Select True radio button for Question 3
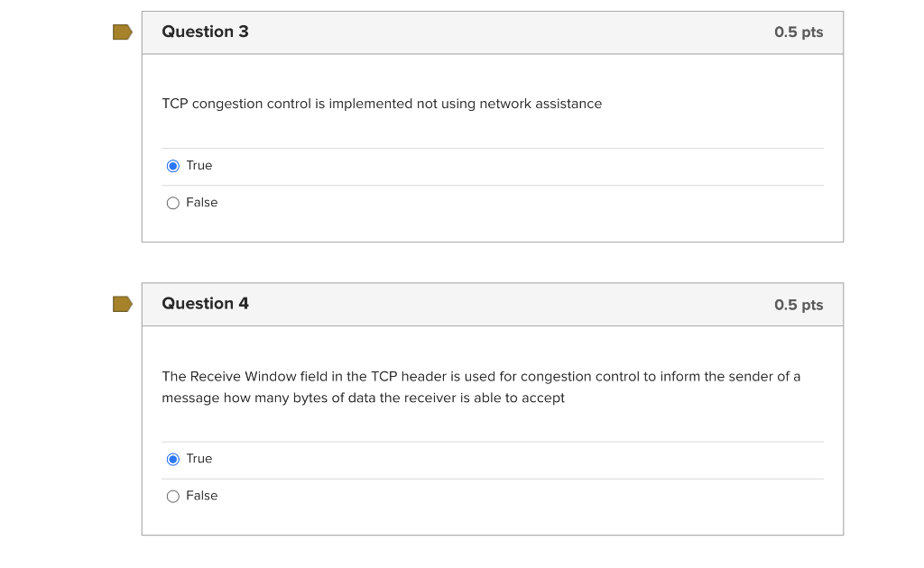924x568 pixels. click(173, 166)
